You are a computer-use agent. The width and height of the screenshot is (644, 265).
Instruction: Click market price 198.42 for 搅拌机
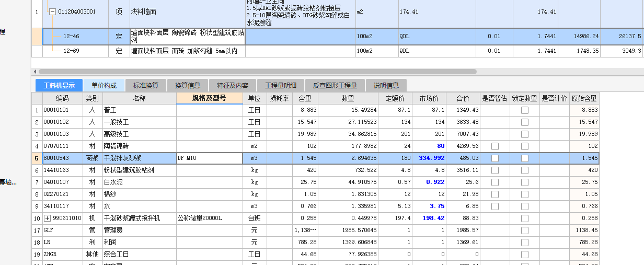tap(429, 218)
